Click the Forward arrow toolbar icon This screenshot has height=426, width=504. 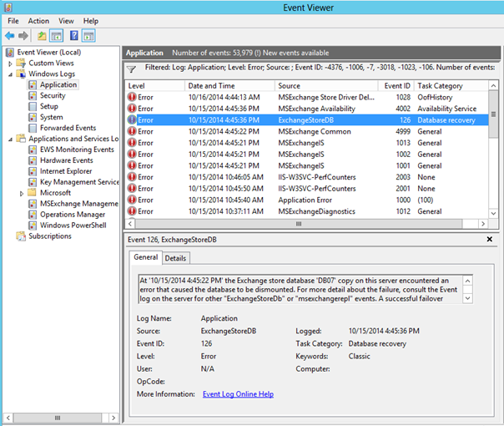point(23,36)
